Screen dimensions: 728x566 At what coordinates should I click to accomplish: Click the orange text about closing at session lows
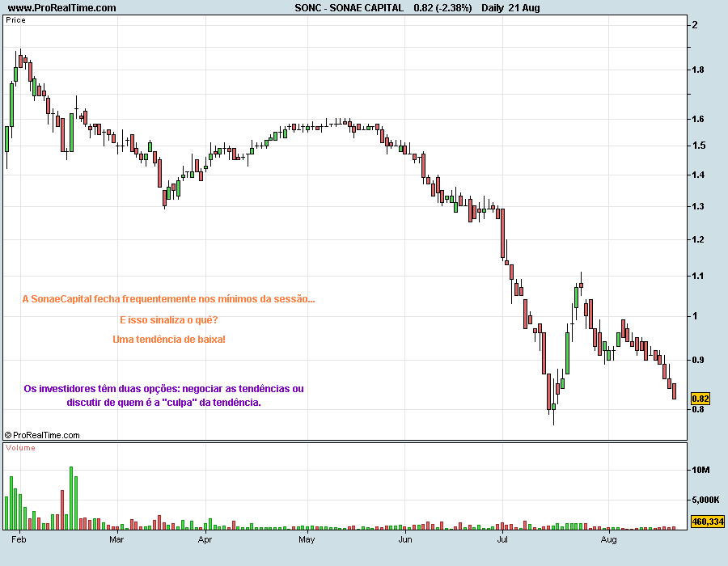pyautogui.click(x=168, y=299)
